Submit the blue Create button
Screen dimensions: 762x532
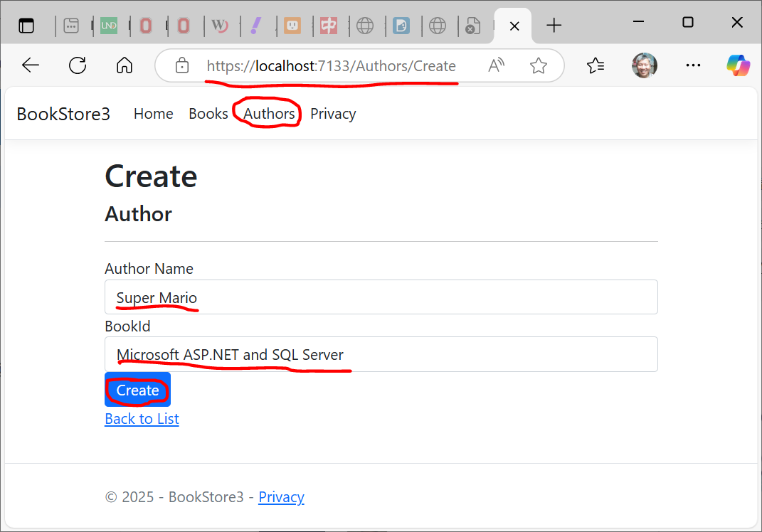coord(137,390)
